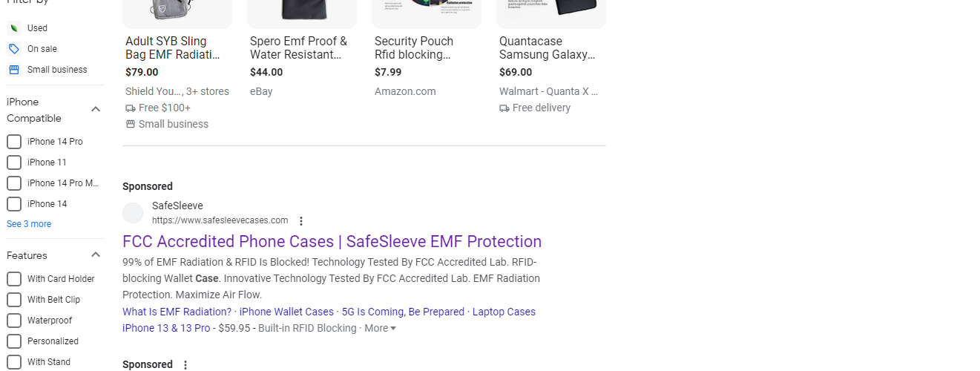Screen dimensions: 980x371
Task: Open the What Is EMF Radiation? sitelink
Action: click(x=177, y=312)
